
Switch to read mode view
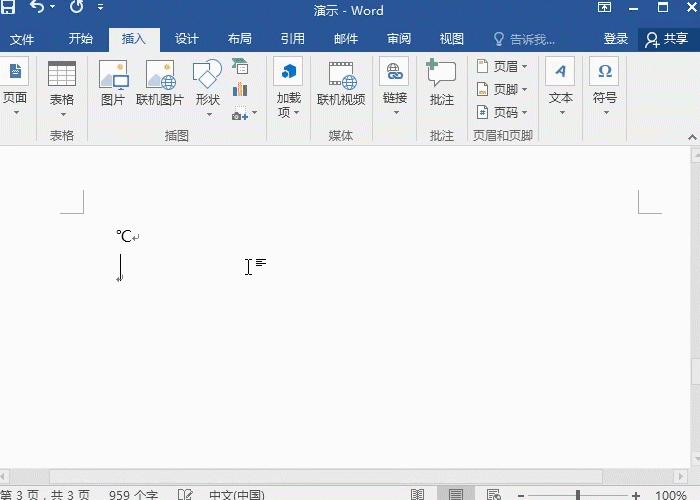tap(417, 495)
